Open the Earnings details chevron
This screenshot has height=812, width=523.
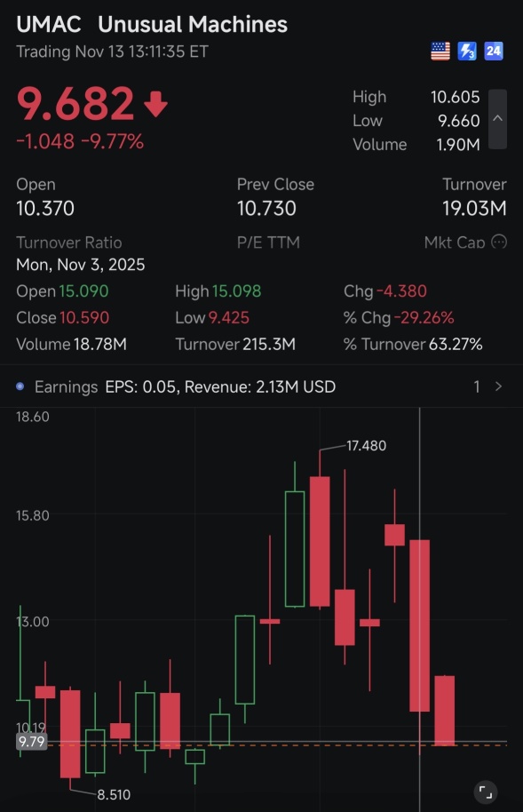(x=498, y=386)
